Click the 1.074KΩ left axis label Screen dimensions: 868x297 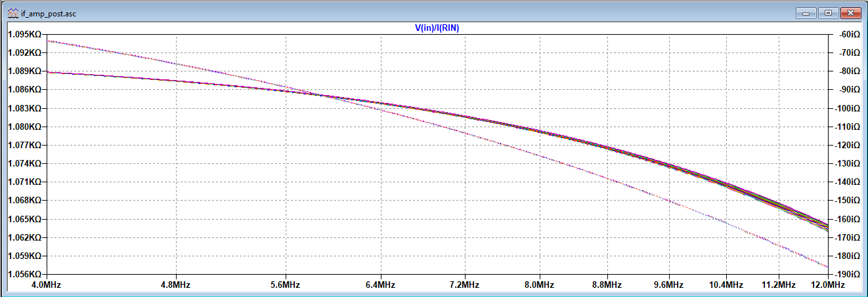coord(24,163)
